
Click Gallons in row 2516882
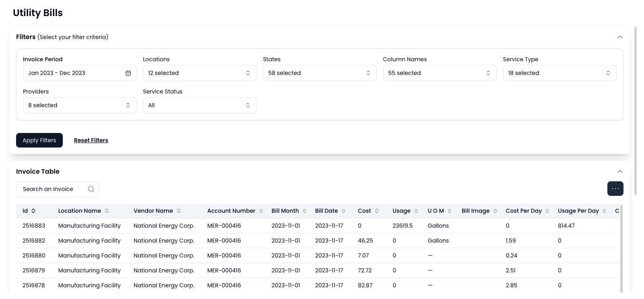point(438,241)
